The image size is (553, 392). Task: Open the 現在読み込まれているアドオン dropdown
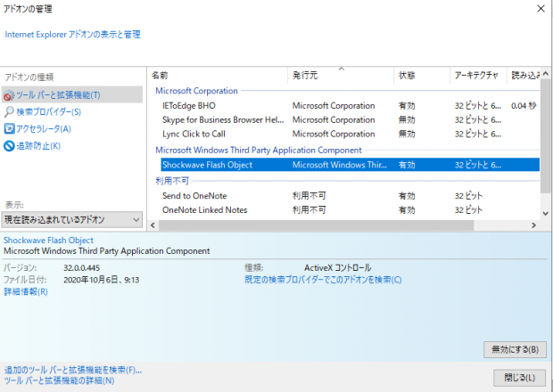72,220
